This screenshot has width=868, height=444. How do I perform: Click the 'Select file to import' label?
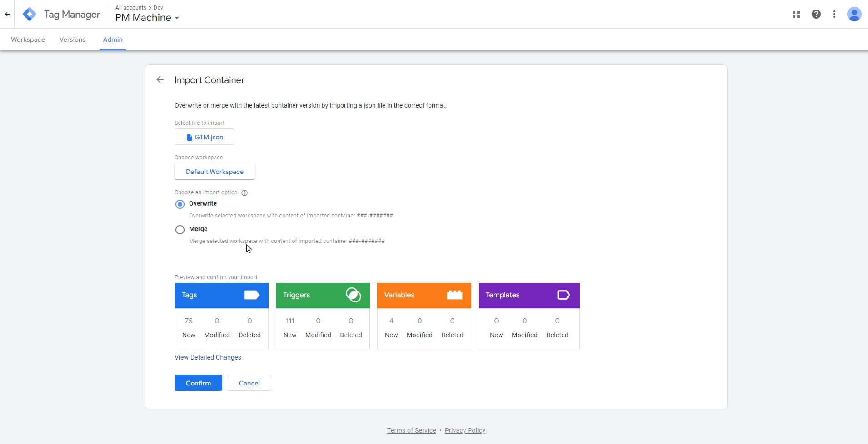(200, 123)
